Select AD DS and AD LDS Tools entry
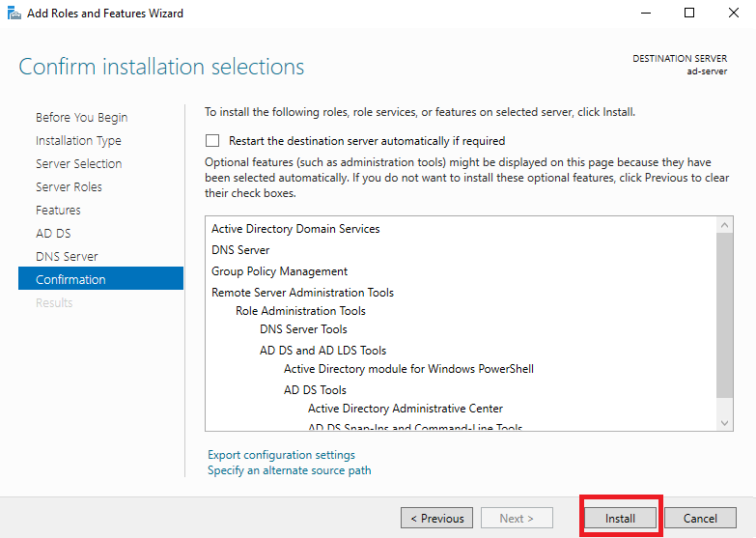 pyautogui.click(x=322, y=351)
